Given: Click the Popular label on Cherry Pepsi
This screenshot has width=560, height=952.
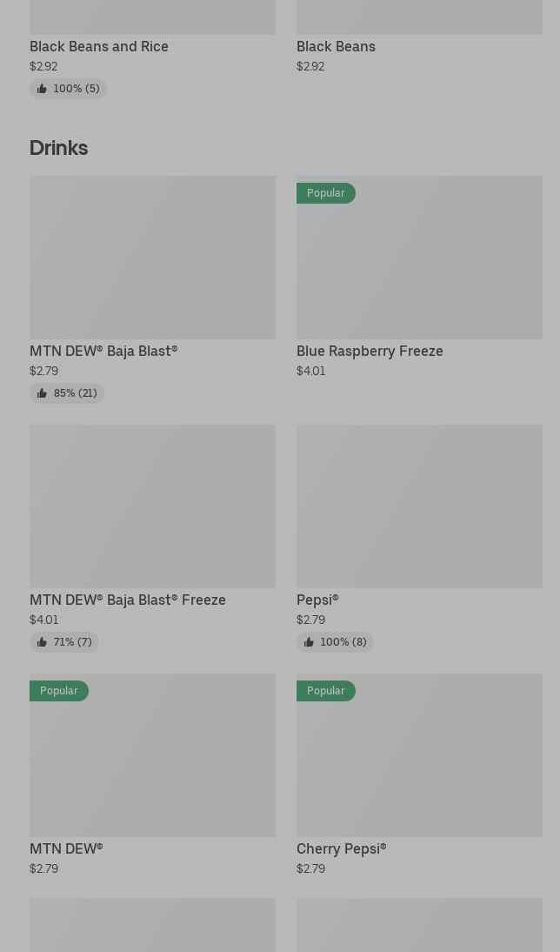Looking at the screenshot, I should pyautogui.click(x=325, y=691).
